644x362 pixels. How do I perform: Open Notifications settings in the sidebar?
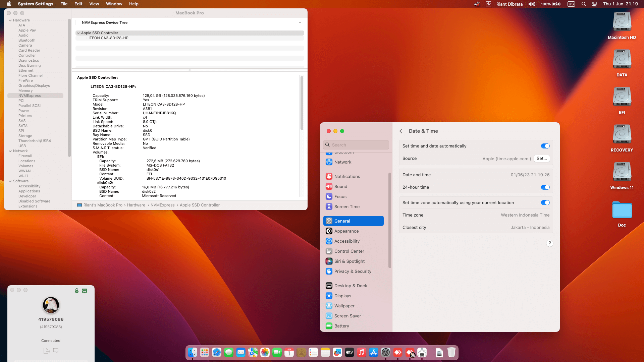[347, 176]
